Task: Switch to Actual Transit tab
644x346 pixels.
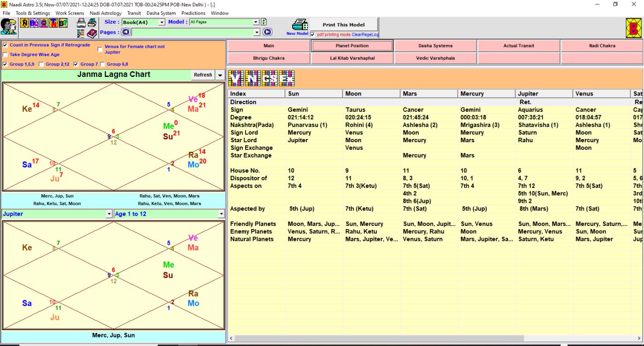Action: pyautogui.click(x=519, y=46)
